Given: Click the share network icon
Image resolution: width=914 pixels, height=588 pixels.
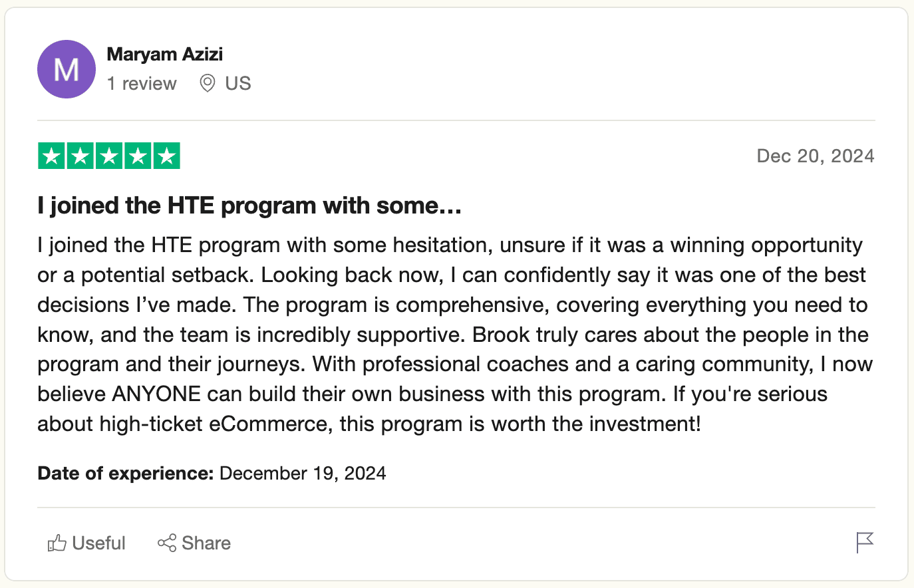Looking at the screenshot, I should click(167, 543).
